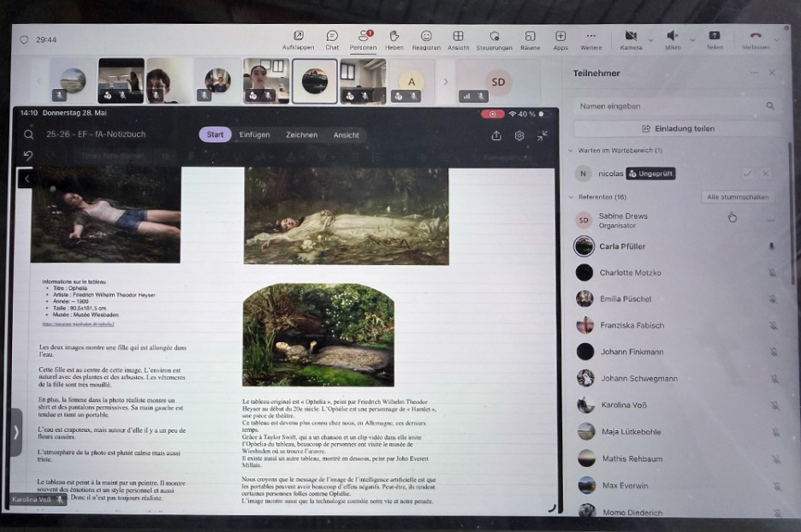Click the 25-26 - EF - fA-Notizbuch title

click(x=96, y=134)
